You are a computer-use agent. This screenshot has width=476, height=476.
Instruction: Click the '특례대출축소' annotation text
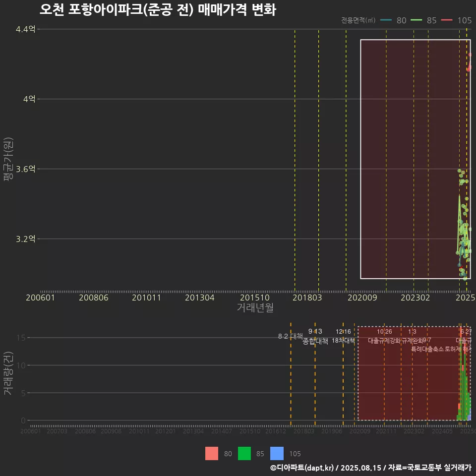coord(427,349)
